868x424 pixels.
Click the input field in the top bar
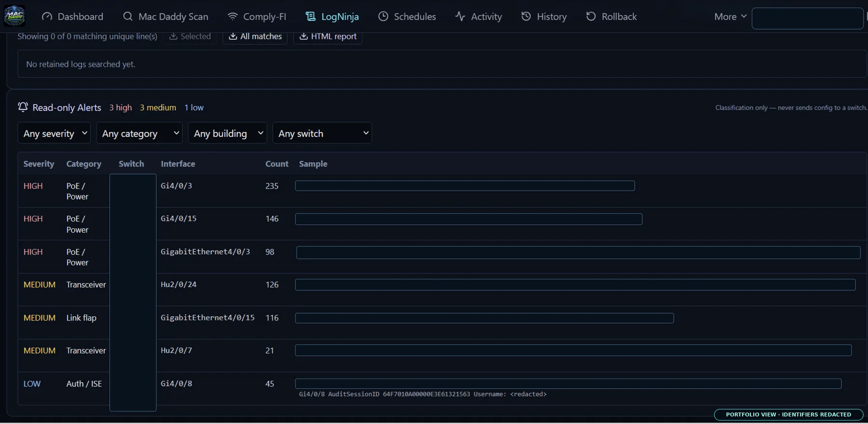click(x=807, y=19)
